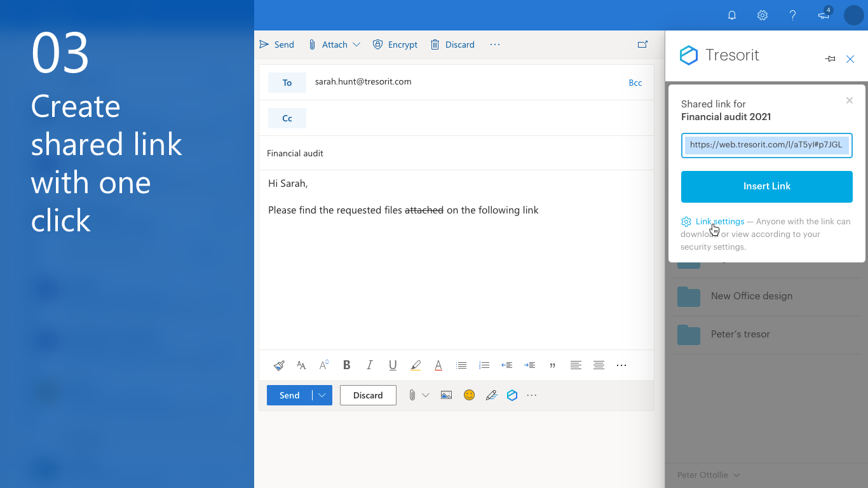Screen dimensions: 868x488
Task: Click the grow font size icon
Action: tap(324, 365)
